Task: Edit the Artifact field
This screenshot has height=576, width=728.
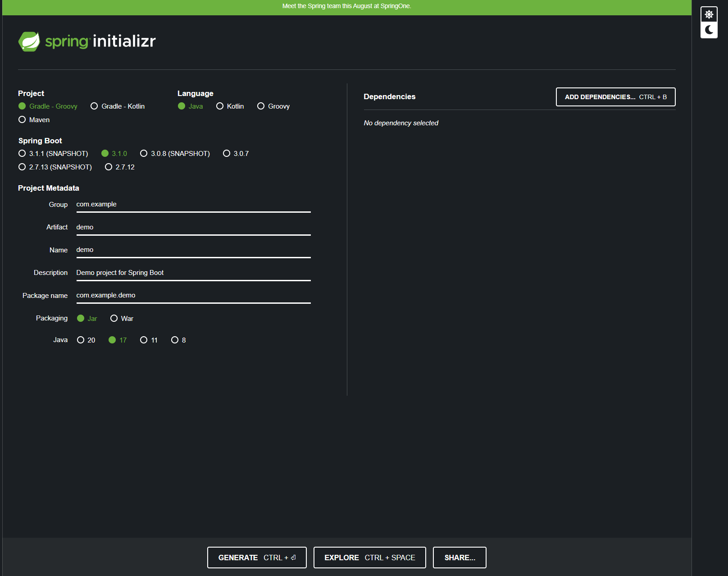Action: pyautogui.click(x=194, y=228)
